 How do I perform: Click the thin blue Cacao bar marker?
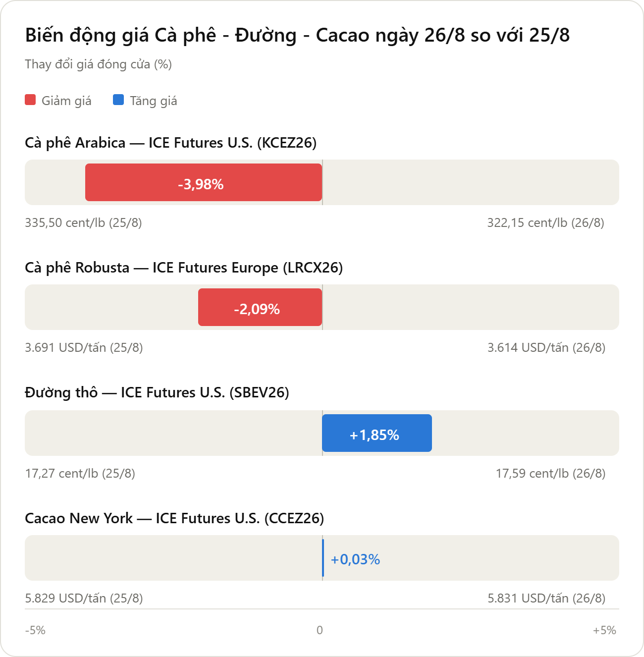(323, 558)
